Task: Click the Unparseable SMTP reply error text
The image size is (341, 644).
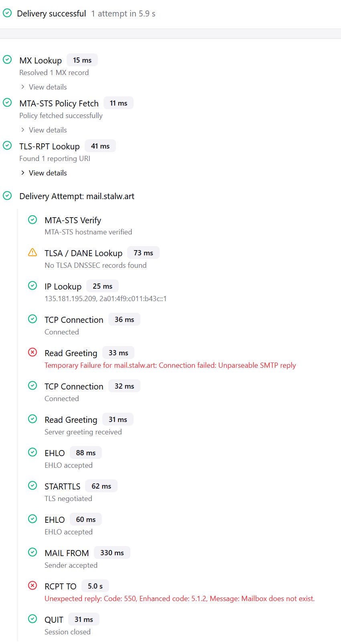Action: click(x=170, y=365)
